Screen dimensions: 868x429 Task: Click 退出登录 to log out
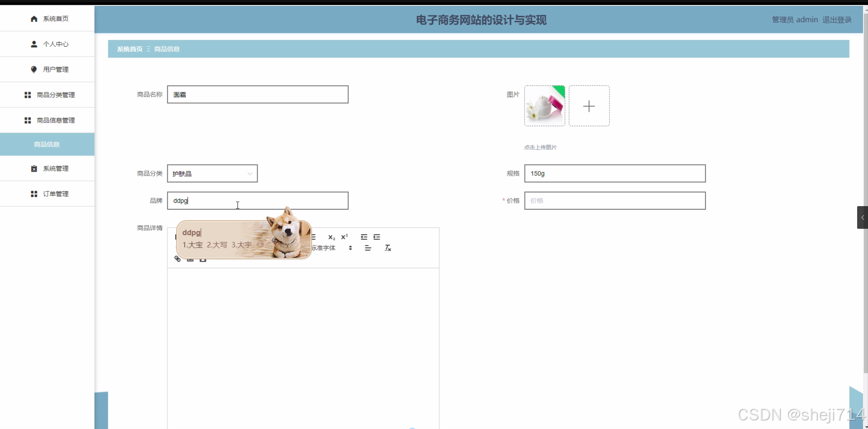coord(836,19)
